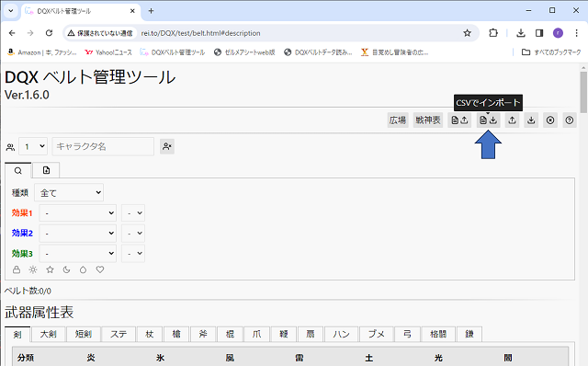Toggle the star filter icon
The image size is (588, 366).
click(50, 269)
